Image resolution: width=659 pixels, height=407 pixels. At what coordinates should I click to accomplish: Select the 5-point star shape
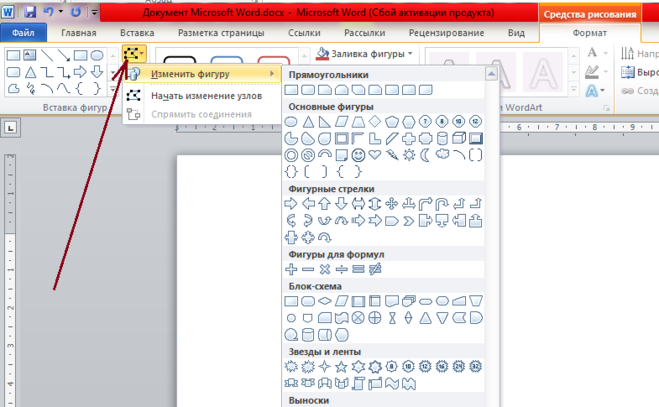coord(343,366)
